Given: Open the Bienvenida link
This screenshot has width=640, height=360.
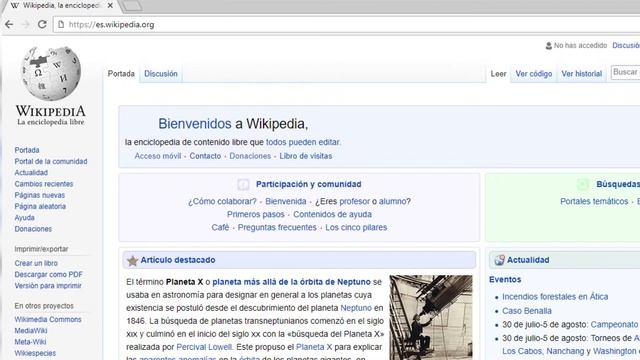Looking at the screenshot, I should [x=286, y=202].
